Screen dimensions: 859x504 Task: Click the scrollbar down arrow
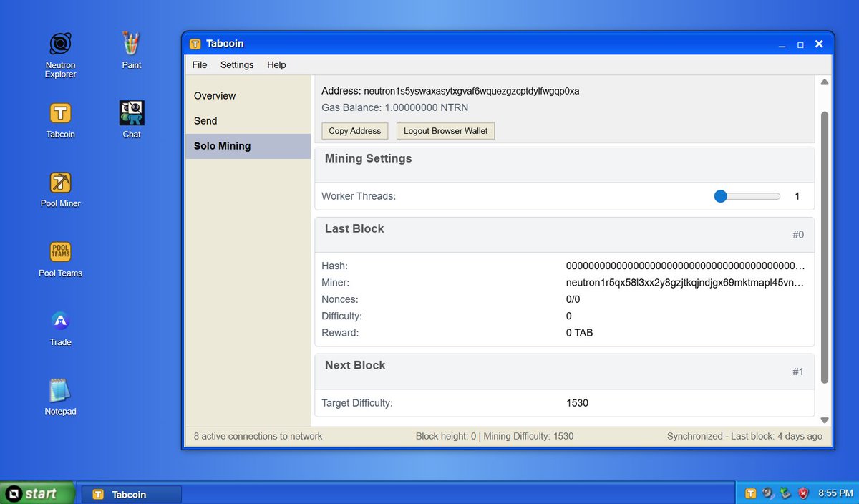[824, 420]
